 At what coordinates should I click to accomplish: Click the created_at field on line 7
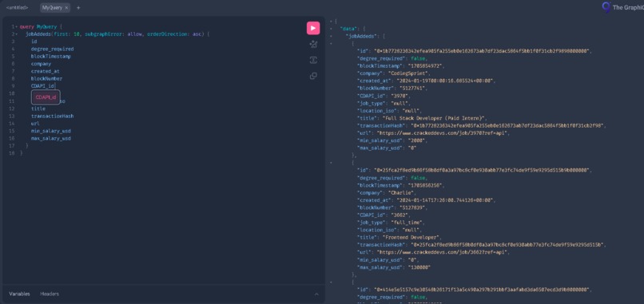pos(46,71)
